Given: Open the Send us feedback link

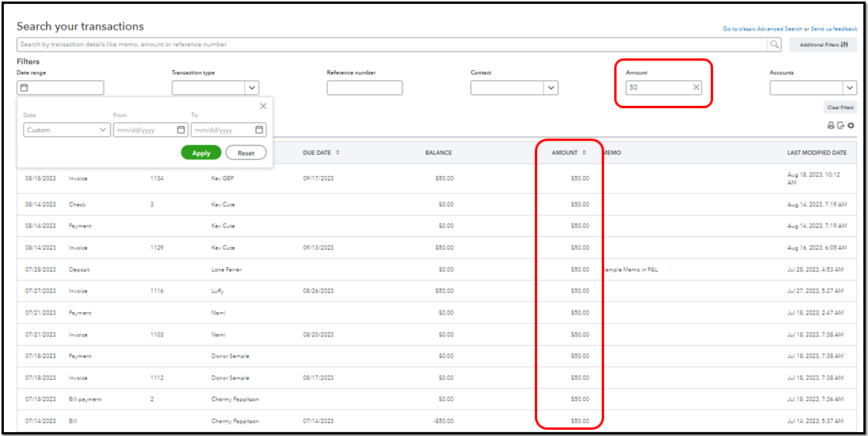Looking at the screenshot, I should pyautogui.click(x=834, y=28).
